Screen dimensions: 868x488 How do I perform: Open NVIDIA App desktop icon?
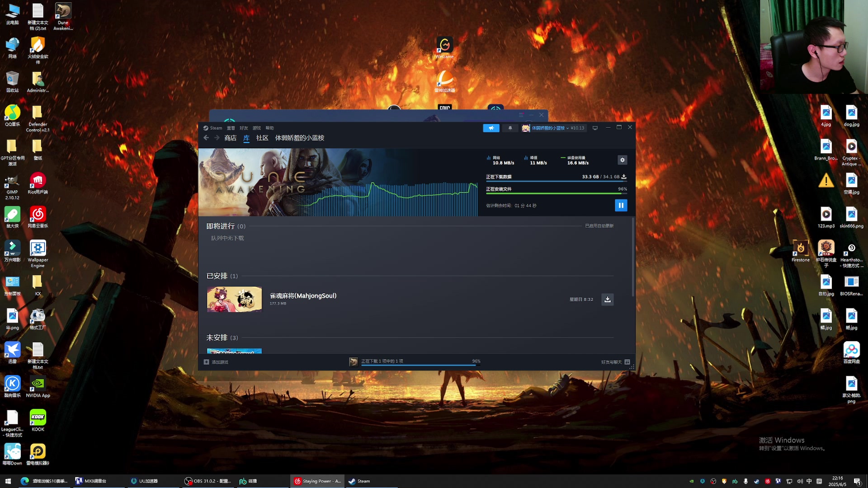coord(38,387)
